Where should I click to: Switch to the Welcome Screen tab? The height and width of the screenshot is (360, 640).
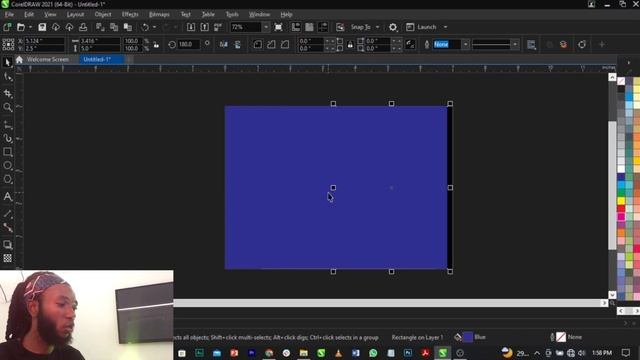tap(47, 60)
